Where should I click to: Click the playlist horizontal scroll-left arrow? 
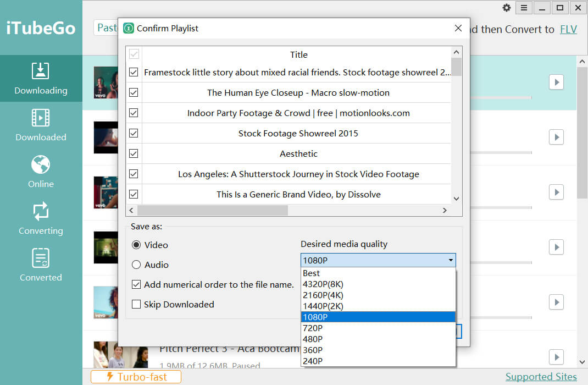tap(131, 211)
